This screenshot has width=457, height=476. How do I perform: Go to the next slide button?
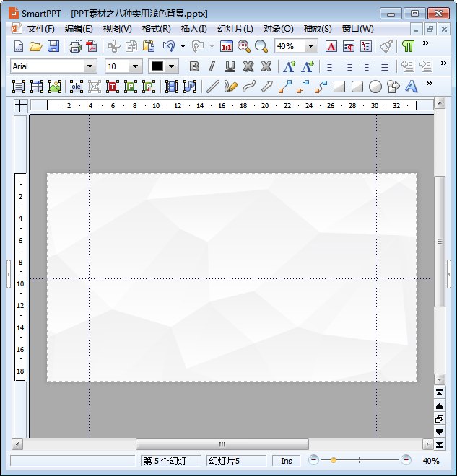coord(440,432)
